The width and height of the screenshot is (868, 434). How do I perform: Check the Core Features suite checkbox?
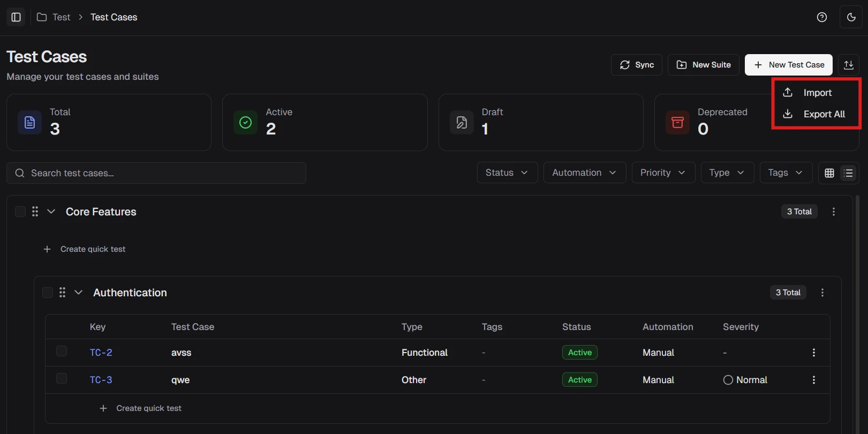click(x=20, y=212)
